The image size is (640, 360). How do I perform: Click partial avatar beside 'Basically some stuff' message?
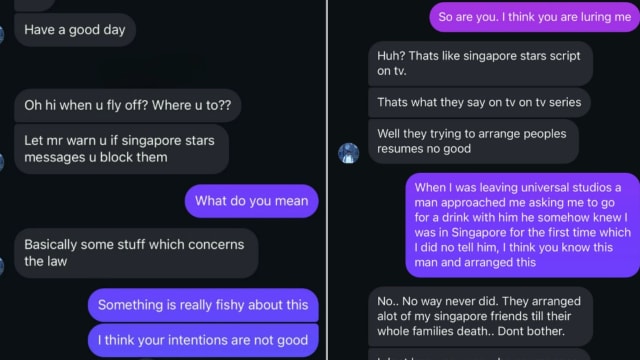[x=2, y=266]
